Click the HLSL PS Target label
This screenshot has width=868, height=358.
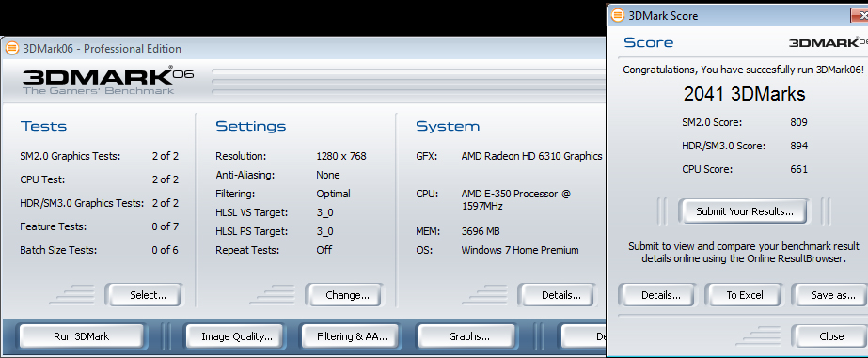tap(252, 231)
